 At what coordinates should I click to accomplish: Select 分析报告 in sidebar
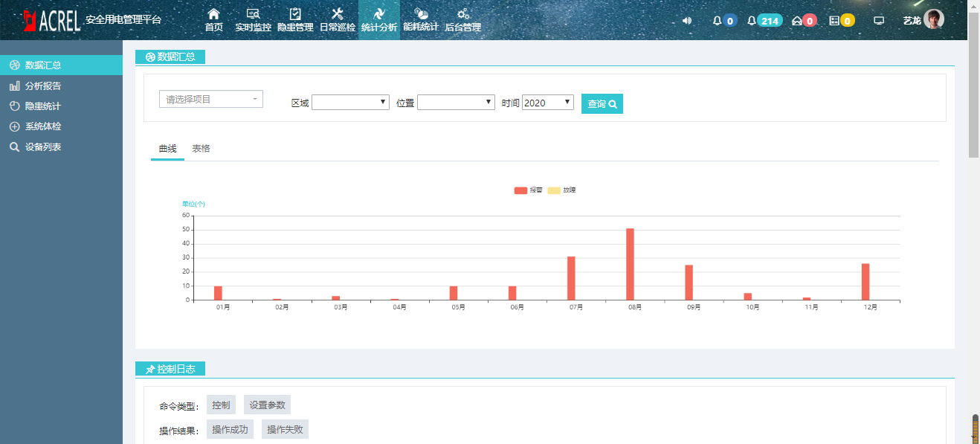[x=42, y=86]
